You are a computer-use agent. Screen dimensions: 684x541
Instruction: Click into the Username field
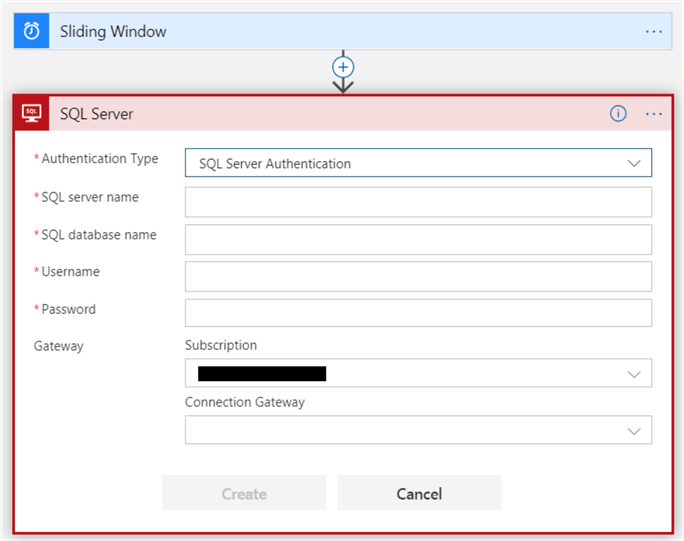(x=418, y=277)
